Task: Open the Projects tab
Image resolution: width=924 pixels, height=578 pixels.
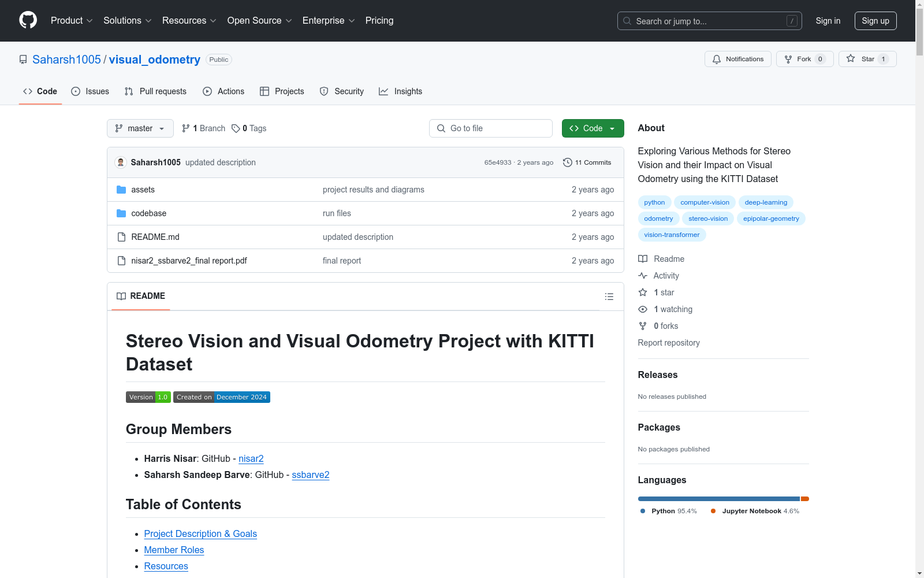Action: (x=282, y=91)
